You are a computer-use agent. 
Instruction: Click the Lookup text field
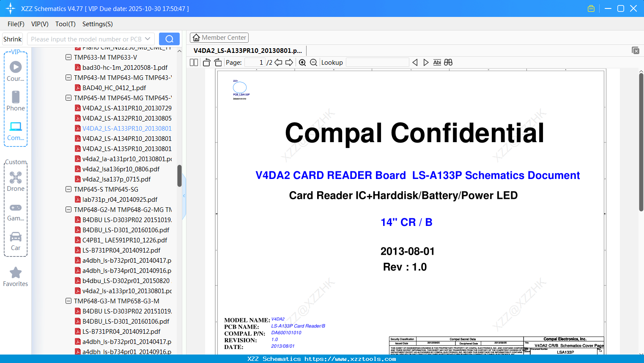(378, 63)
